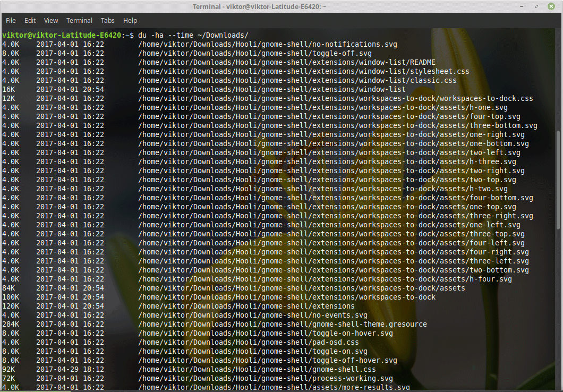Viewport: 563px width, 392px height.
Task: Click the 16K size value
Action: 8,89
